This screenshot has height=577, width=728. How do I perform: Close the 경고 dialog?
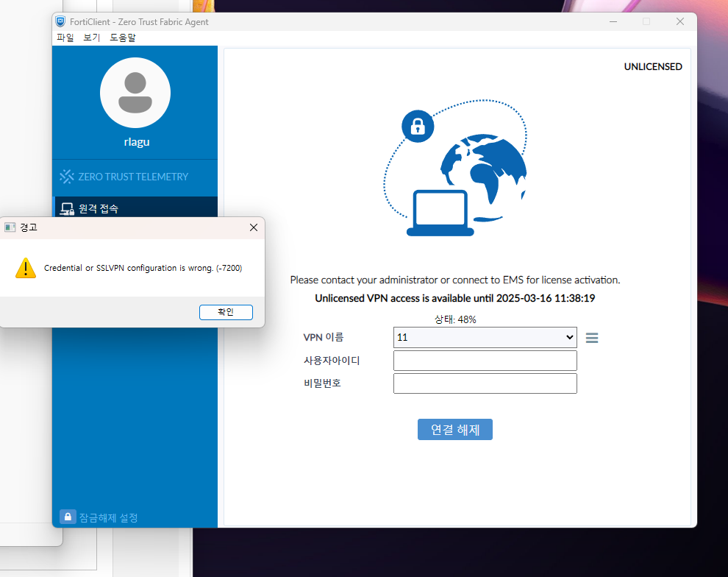coord(254,227)
